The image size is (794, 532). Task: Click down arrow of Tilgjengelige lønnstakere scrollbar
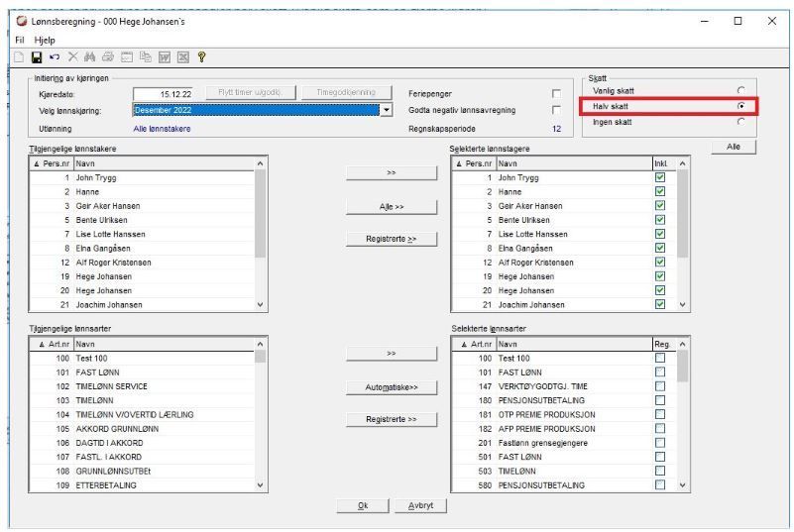pyautogui.click(x=261, y=305)
